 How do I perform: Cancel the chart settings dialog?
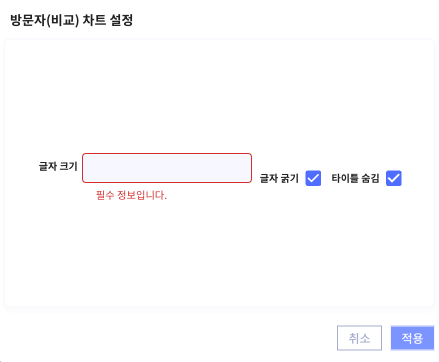pyautogui.click(x=359, y=338)
